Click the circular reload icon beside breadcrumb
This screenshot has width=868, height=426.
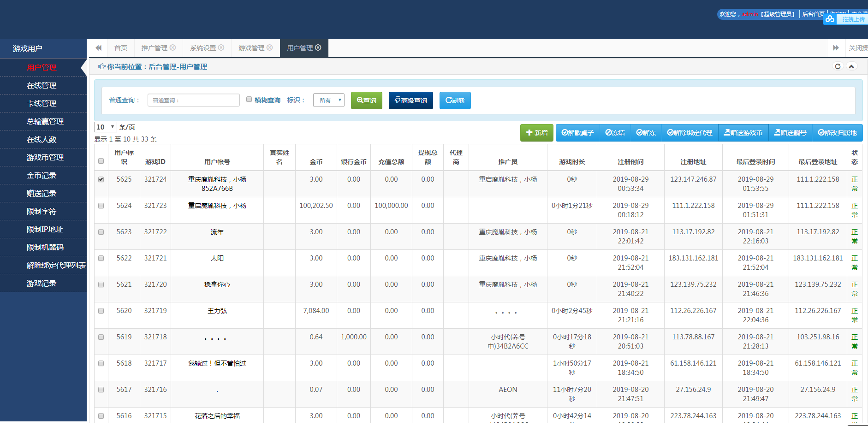click(838, 66)
